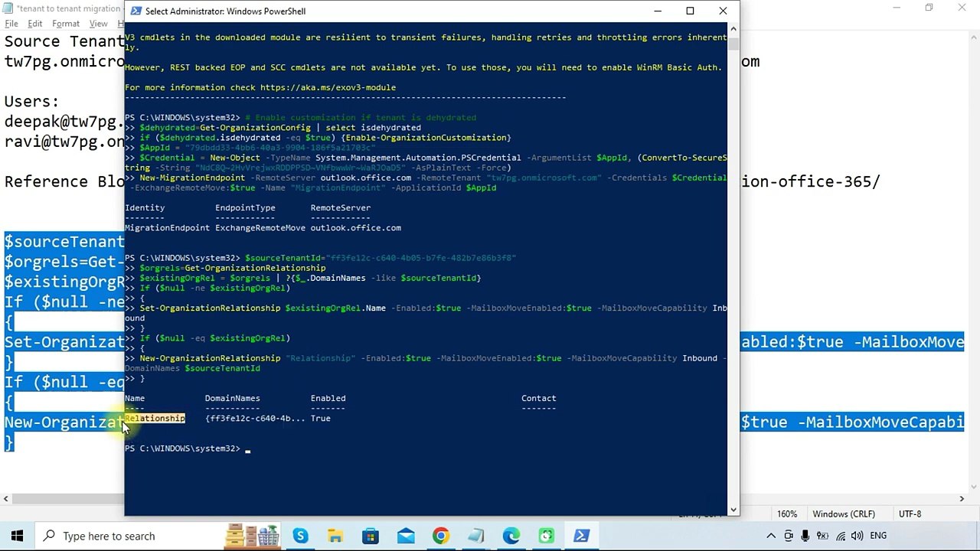The width and height of the screenshot is (980, 551).
Task: Click the $sourceTenant line in Notepad
Action: coord(64,242)
